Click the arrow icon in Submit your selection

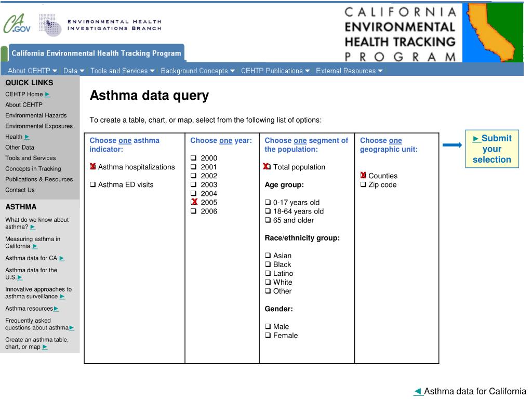tap(477, 139)
